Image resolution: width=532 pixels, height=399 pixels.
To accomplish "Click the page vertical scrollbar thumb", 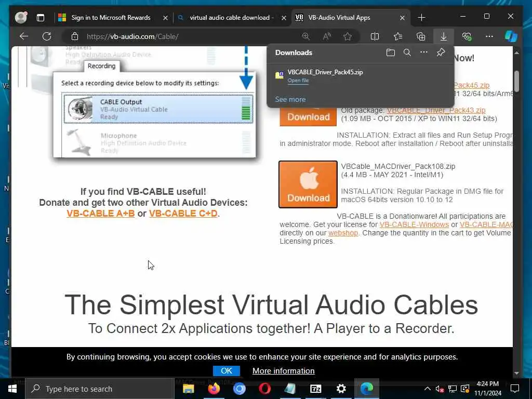I will (516, 81).
